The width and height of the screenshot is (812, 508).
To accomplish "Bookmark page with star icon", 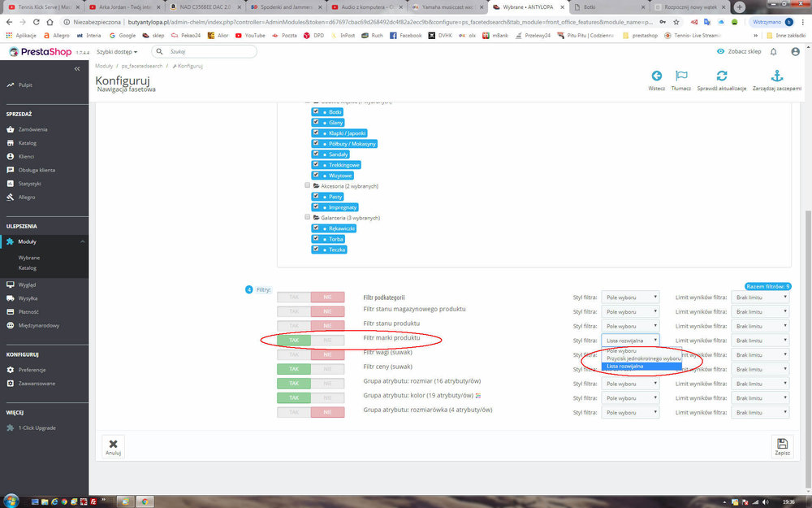I will [676, 22].
